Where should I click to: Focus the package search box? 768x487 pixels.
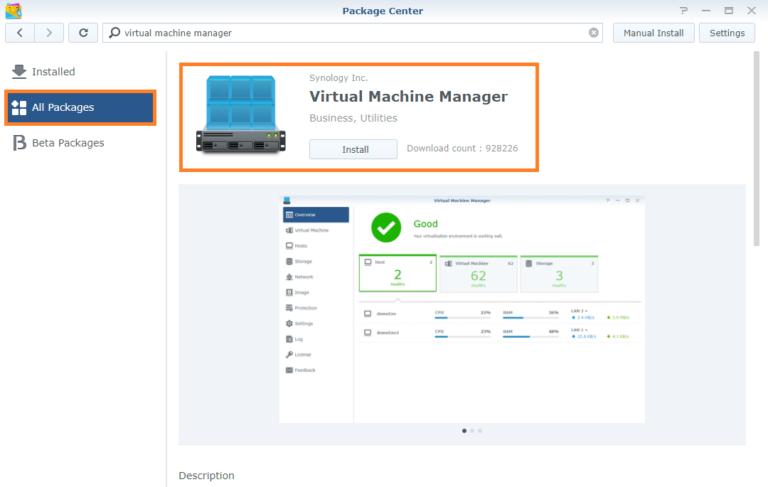click(352, 33)
